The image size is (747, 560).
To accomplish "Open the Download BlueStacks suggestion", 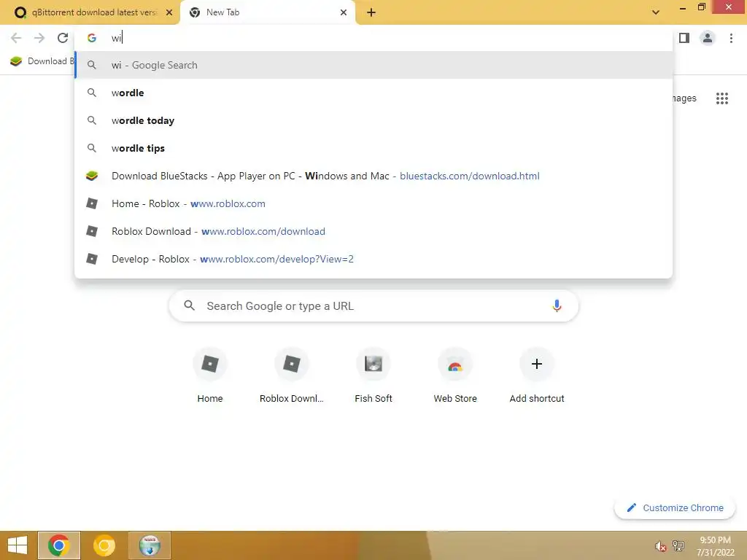I will click(373, 176).
